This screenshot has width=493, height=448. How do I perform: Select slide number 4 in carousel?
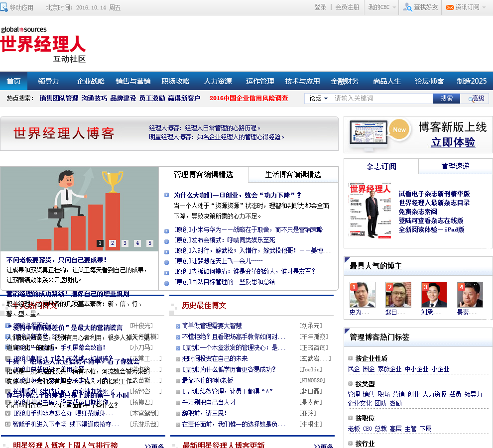pos(137,243)
